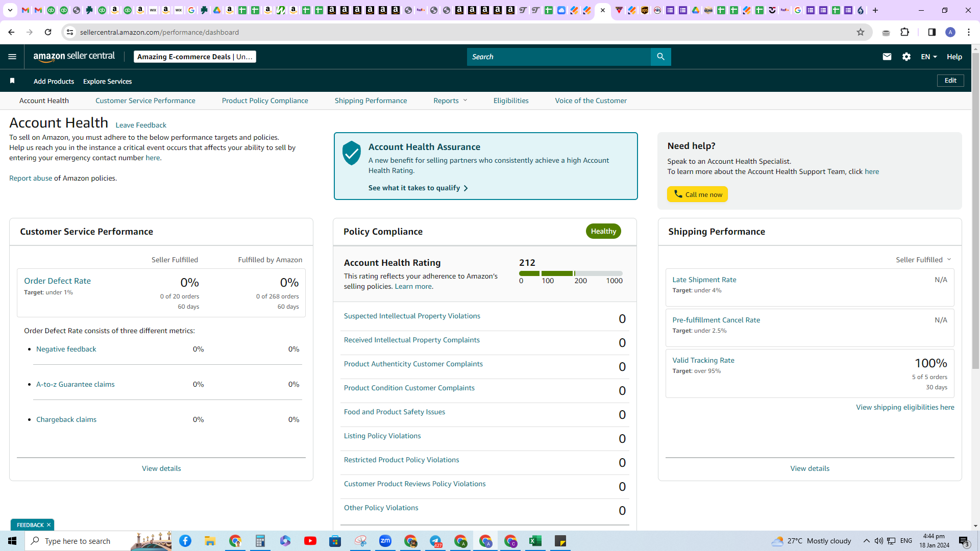Open Add Products in the nav bar
The width and height of the screenshot is (980, 551).
54,81
